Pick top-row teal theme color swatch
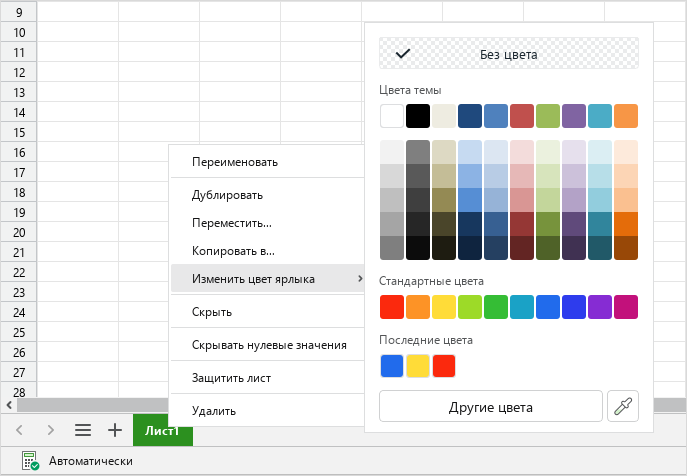The height and width of the screenshot is (476, 687). coord(600,116)
